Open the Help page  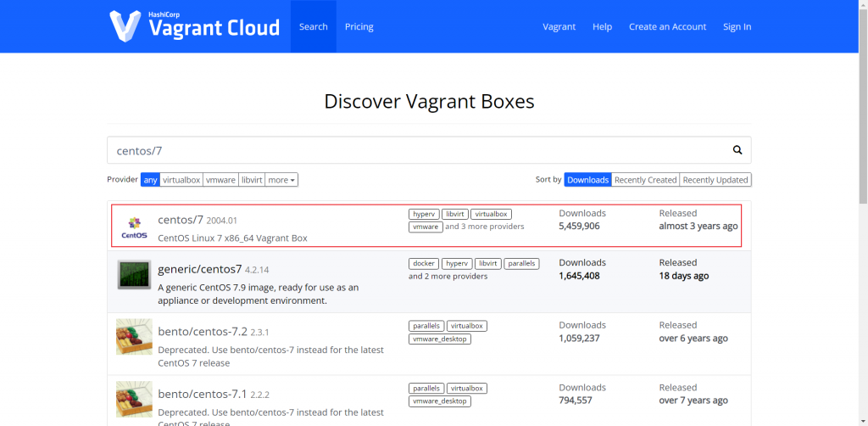point(603,26)
